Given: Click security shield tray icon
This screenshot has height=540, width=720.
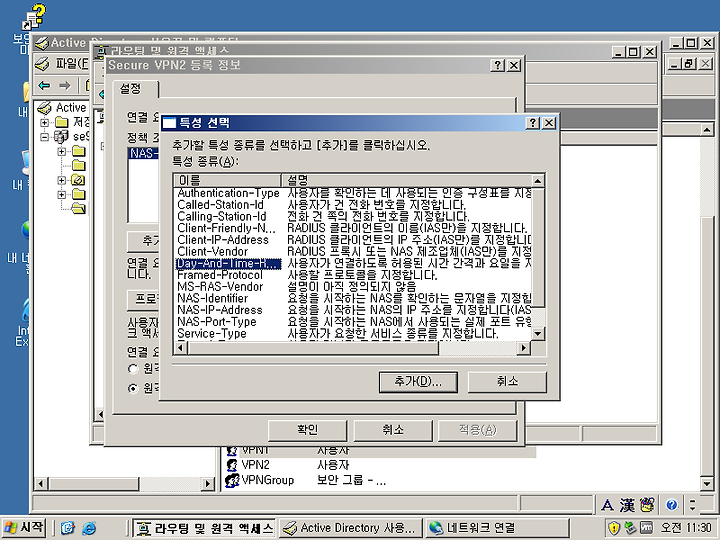Looking at the screenshot, I should click(x=613, y=528).
